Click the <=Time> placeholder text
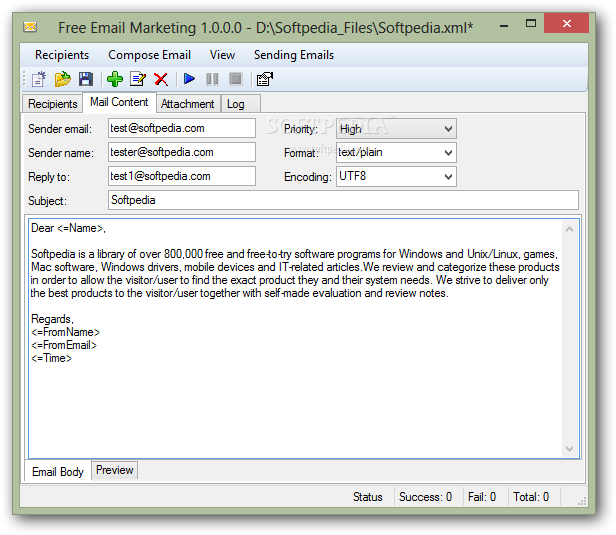Screen dimensions: 616x535 [51, 358]
